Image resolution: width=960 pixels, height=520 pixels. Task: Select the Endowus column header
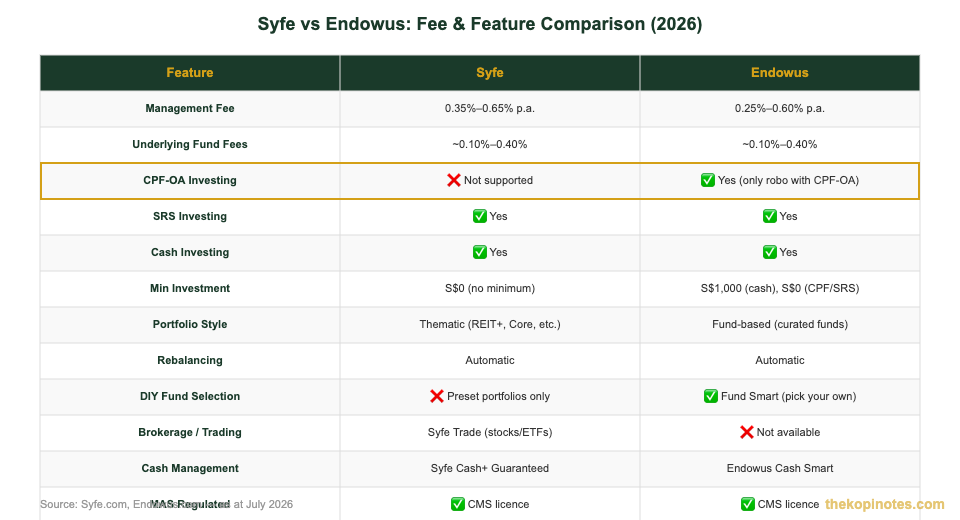pyautogui.click(x=779, y=72)
